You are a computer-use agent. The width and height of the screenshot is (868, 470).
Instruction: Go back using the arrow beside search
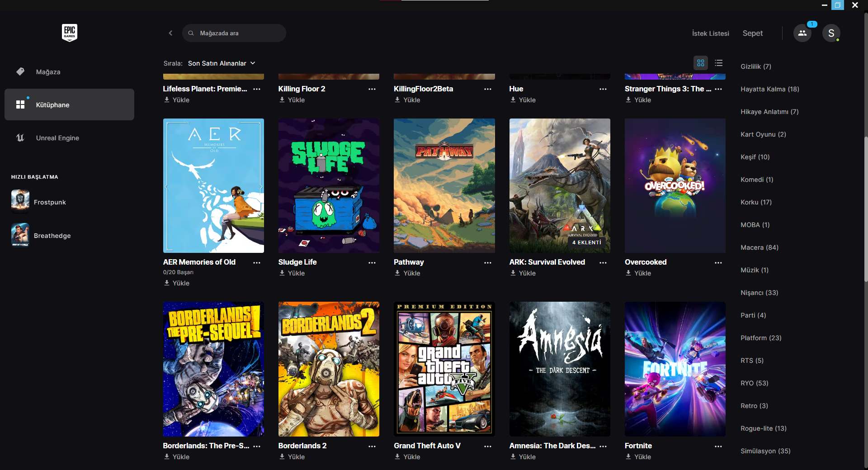[170, 33]
